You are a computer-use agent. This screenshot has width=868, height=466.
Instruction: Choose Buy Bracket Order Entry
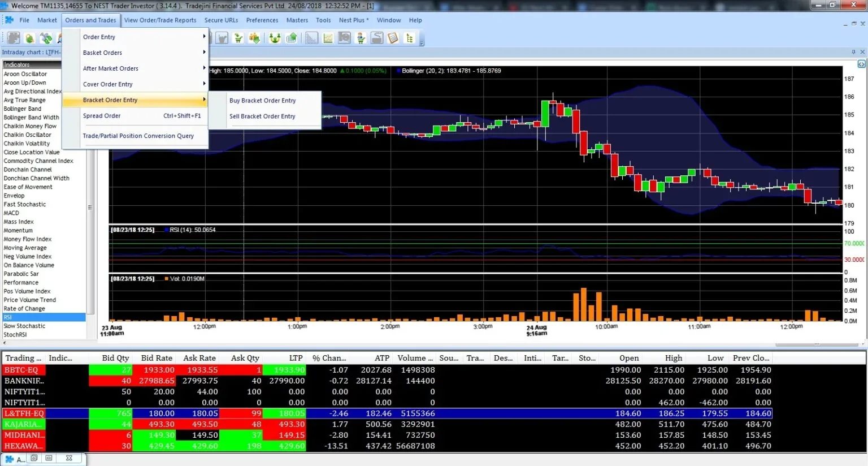265,101
